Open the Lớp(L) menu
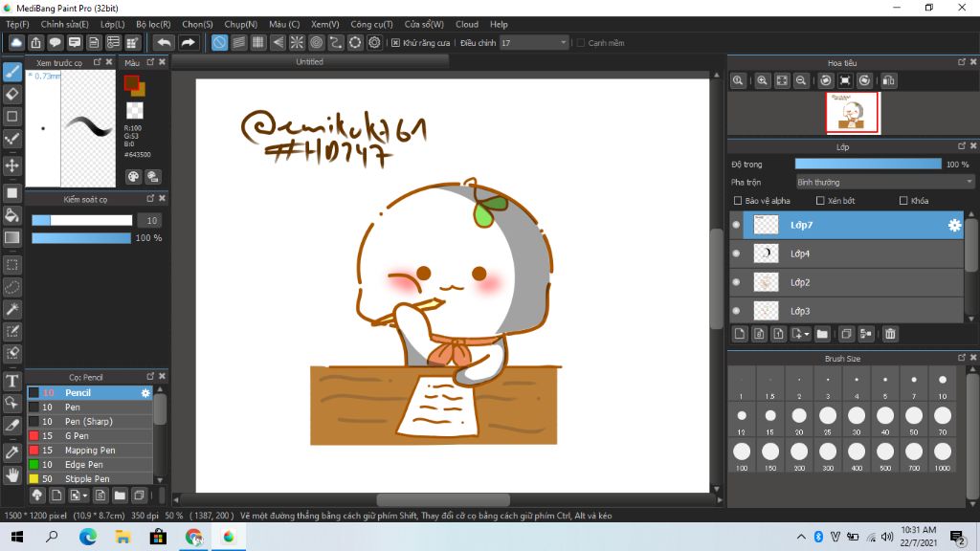The width and height of the screenshot is (980, 551). click(x=113, y=24)
